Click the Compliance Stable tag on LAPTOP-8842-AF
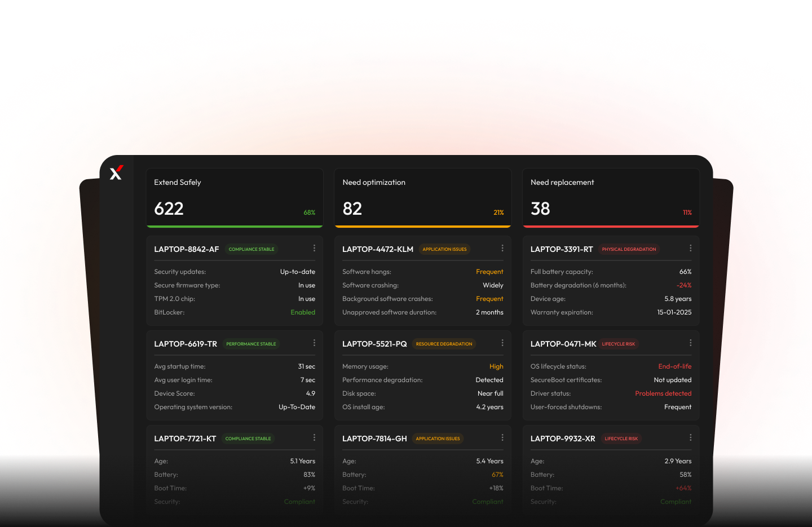 pos(251,249)
